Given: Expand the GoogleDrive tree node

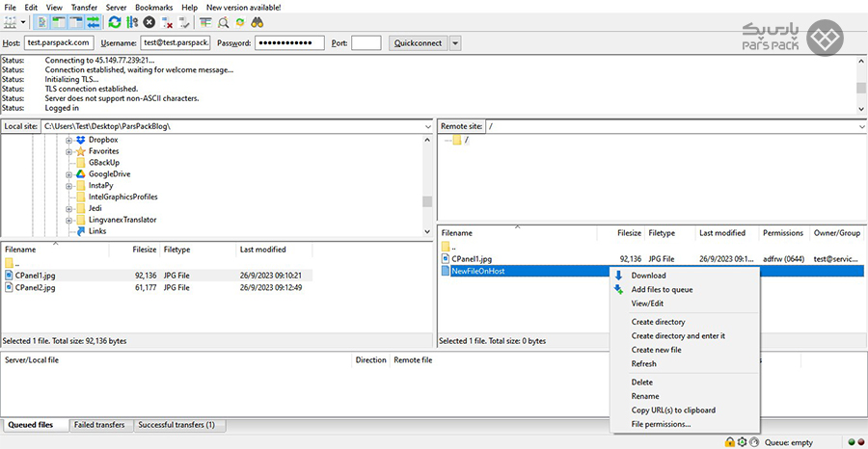Looking at the screenshot, I should pos(69,174).
